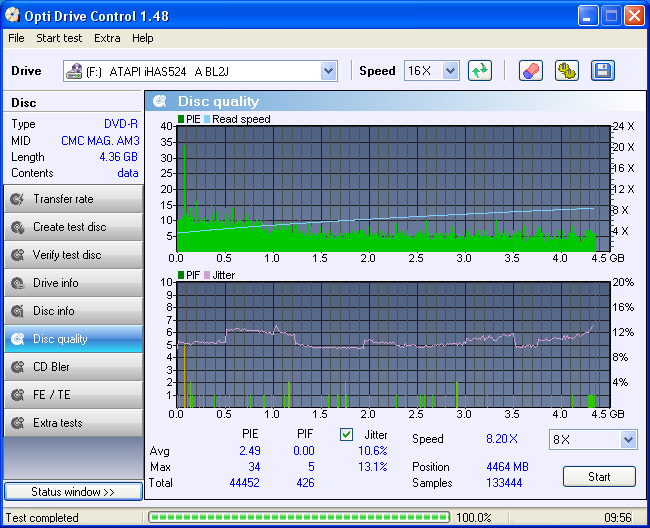
Task: Click the disc icon beside Verify test disc
Action: click(17, 255)
